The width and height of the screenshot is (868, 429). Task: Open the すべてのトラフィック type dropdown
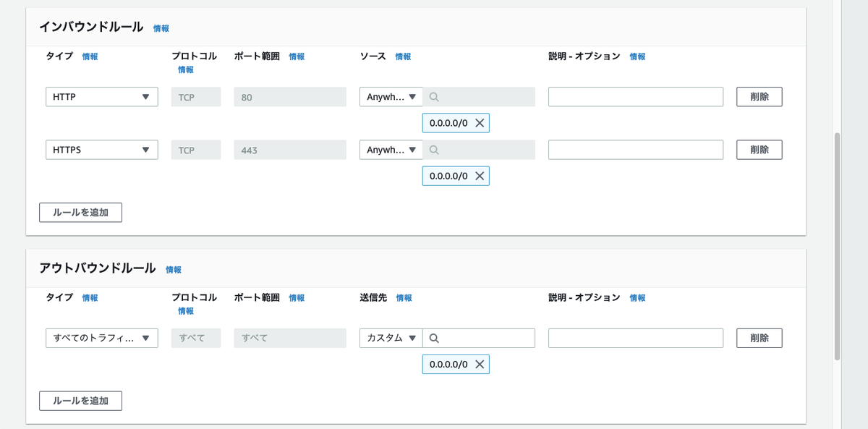(101, 338)
